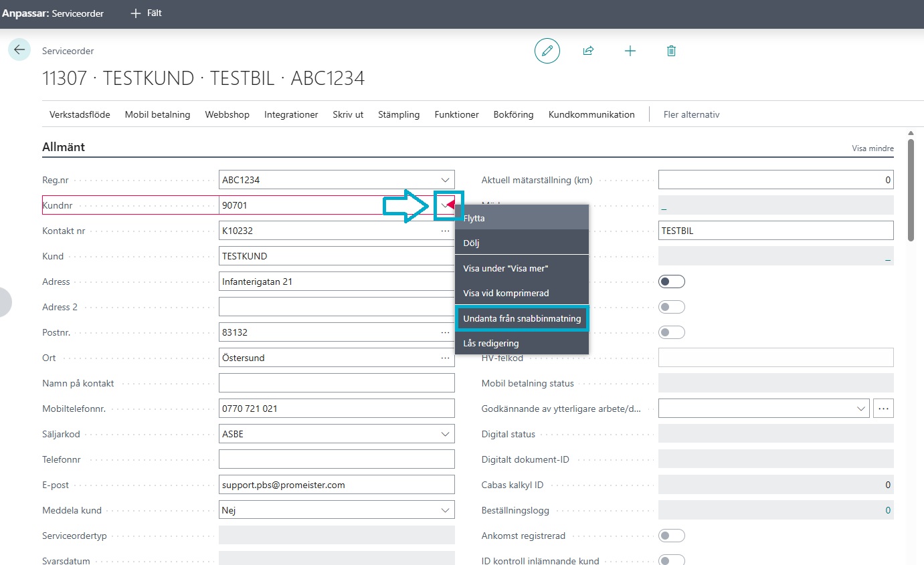Click Fler alternativ in the action bar
924x565 pixels.
691,114
